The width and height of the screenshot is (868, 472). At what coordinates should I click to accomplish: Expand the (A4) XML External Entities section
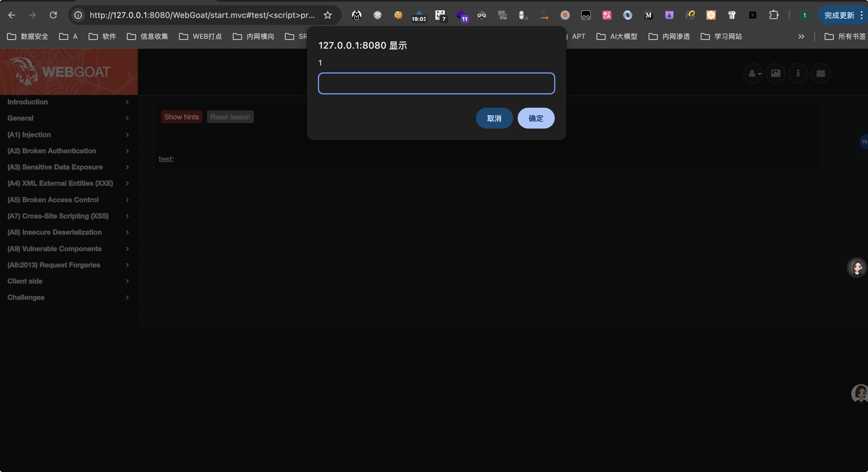click(69, 183)
